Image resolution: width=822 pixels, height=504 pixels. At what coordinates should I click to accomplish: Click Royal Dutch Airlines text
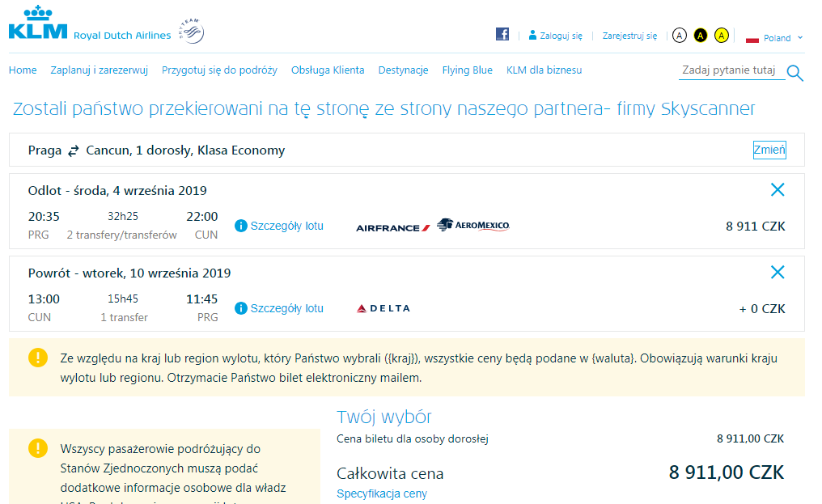pos(122,36)
